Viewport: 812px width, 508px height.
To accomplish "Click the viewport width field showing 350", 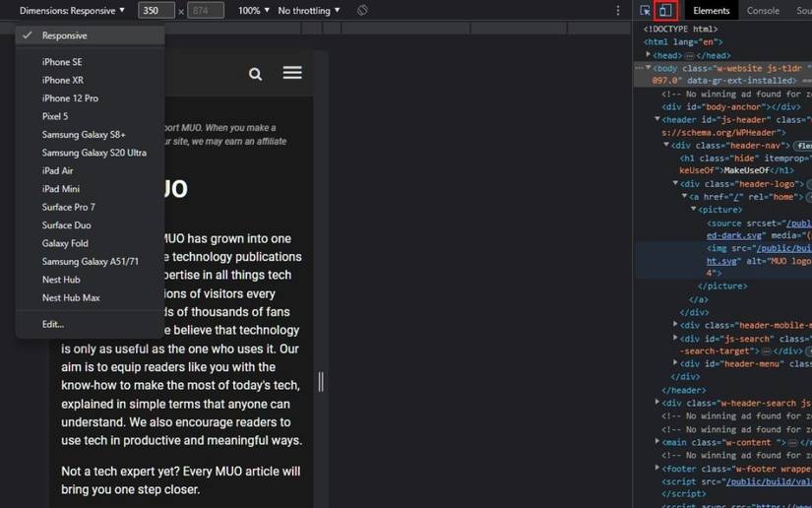I will click(156, 11).
